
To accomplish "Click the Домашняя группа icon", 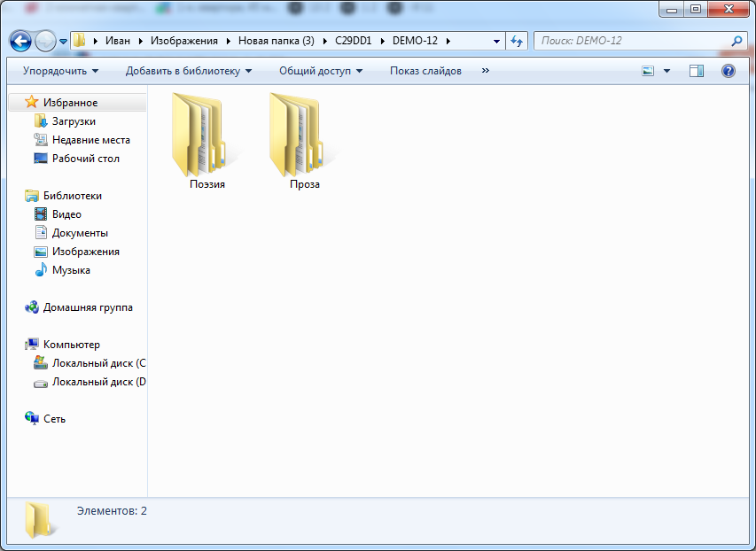I will 31,307.
